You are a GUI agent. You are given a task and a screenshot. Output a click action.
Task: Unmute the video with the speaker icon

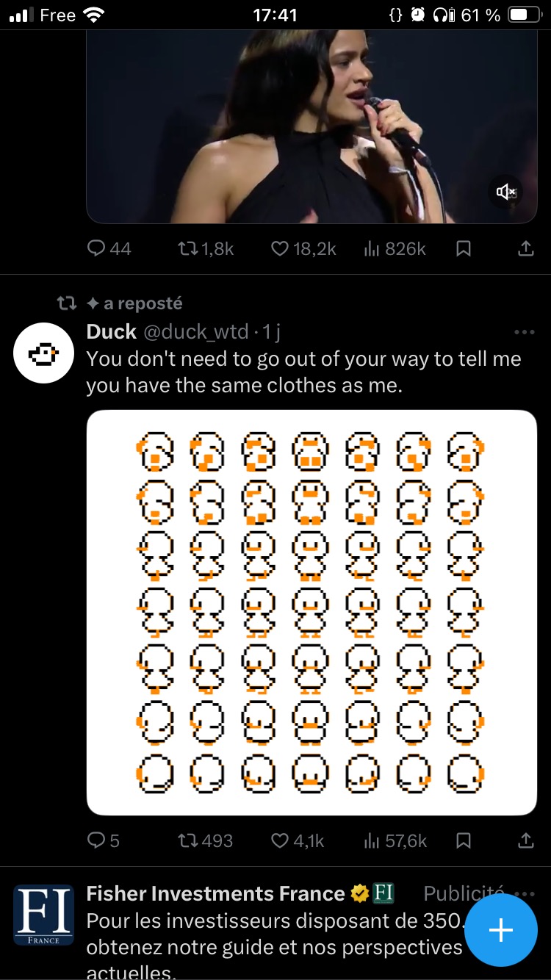click(506, 192)
